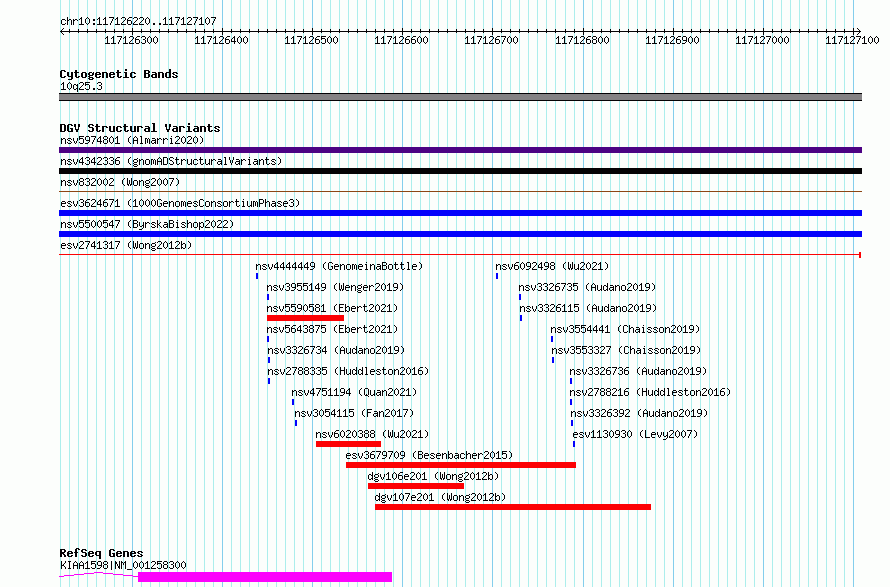
Task: Click the purple nsv5974801 variant bar
Action: point(460,150)
